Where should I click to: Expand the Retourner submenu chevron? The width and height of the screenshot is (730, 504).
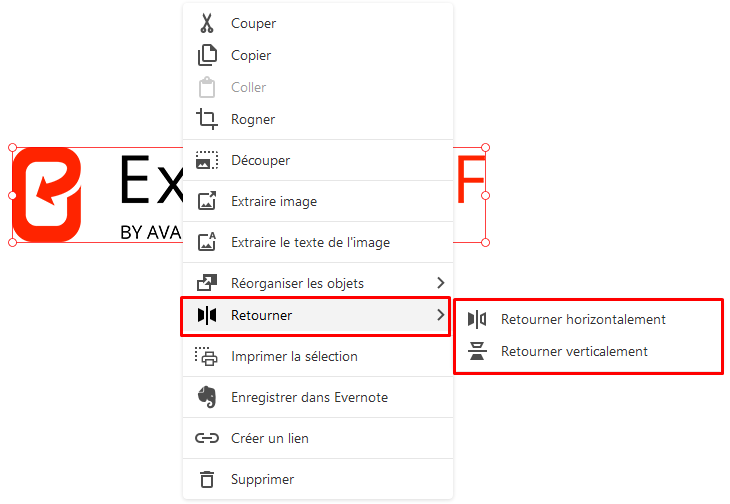(440, 315)
